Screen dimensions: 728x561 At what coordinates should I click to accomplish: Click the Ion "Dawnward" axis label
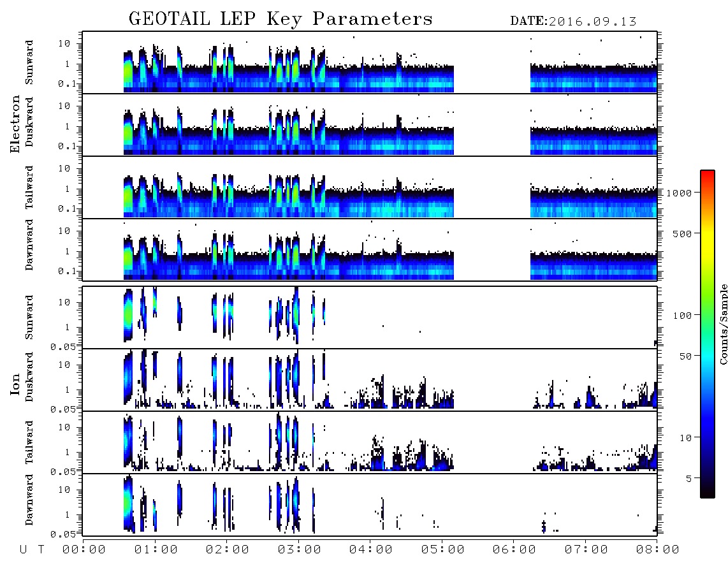tap(29, 500)
